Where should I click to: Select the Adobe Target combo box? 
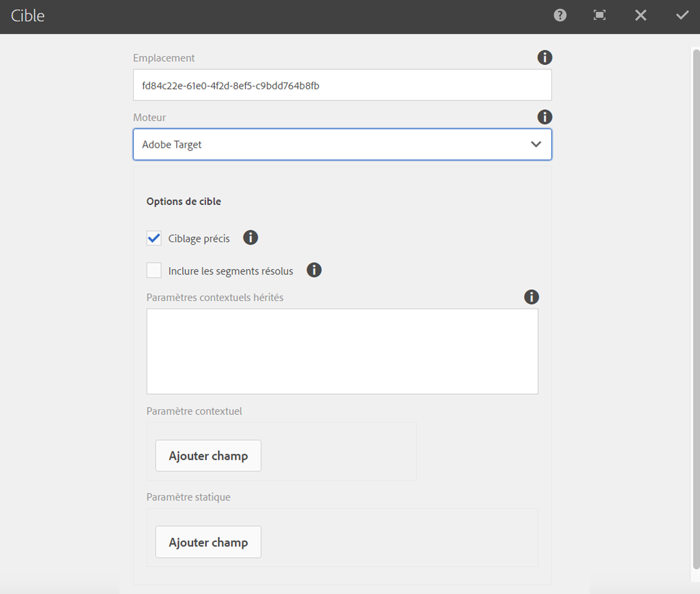pyautogui.click(x=342, y=144)
